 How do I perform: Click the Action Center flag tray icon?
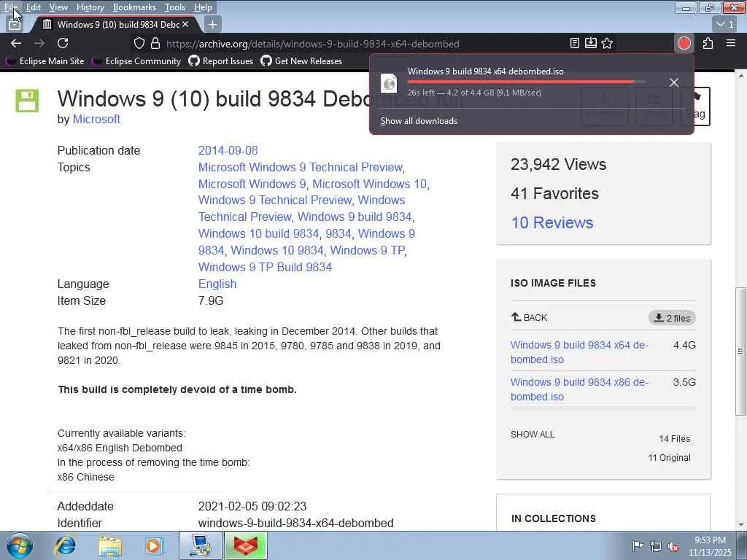click(x=638, y=545)
